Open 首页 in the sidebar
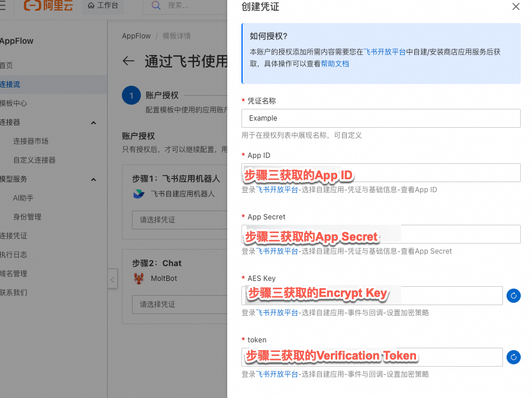The height and width of the screenshot is (398, 532). (x=6, y=66)
